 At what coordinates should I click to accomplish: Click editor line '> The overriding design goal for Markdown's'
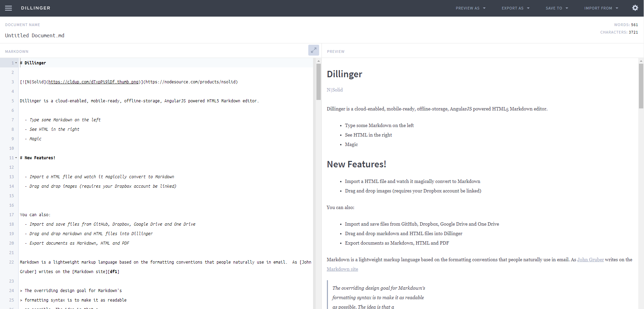click(71, 291)
